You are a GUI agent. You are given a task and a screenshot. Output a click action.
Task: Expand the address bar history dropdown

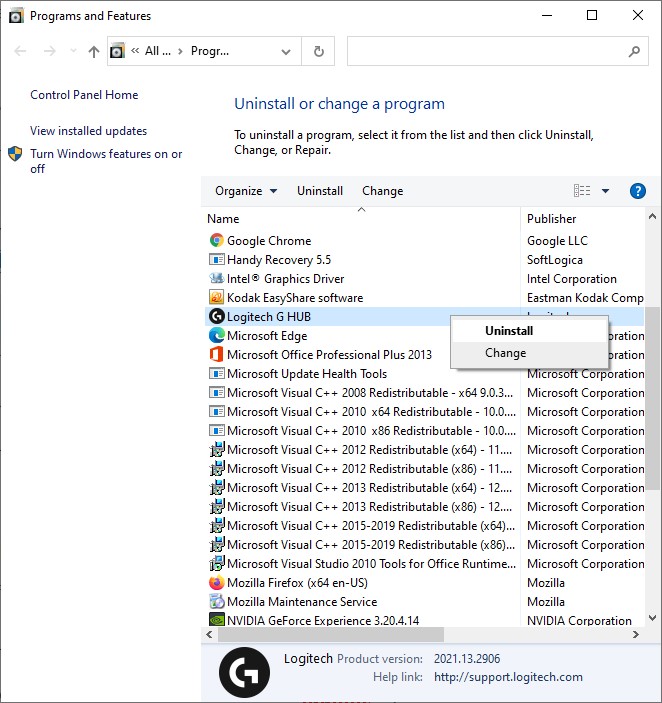tap(286, 52)
